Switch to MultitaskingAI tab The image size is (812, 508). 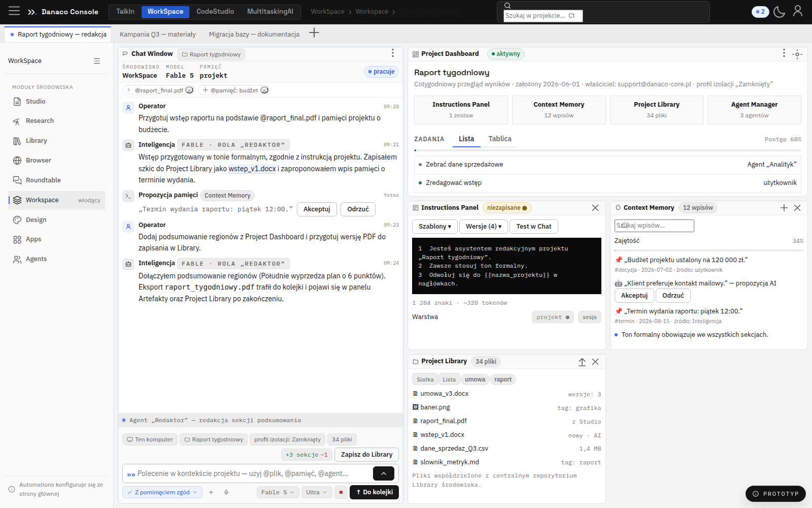270,12
